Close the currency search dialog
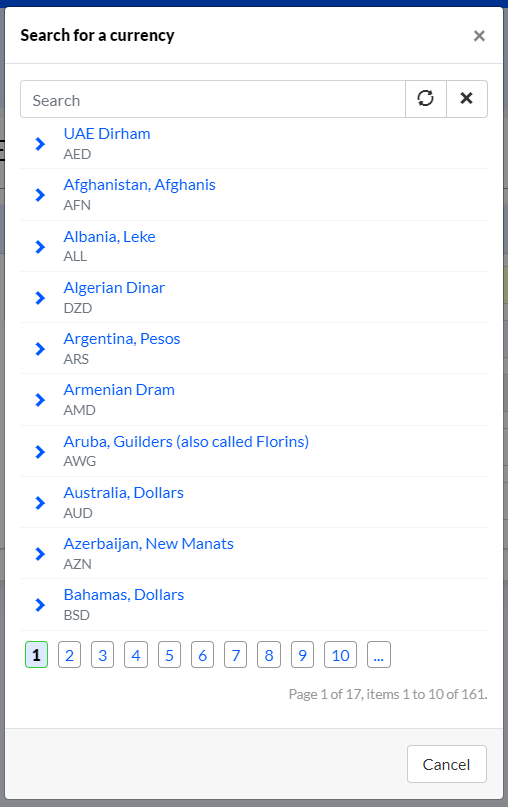The height and width of the screenshot is (807, 508). coord(479,36)
